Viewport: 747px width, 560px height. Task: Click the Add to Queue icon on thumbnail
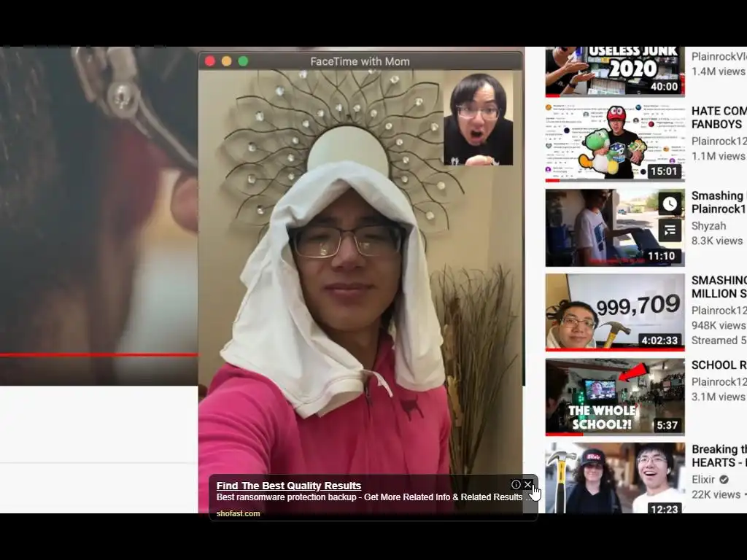coord(670,230)
